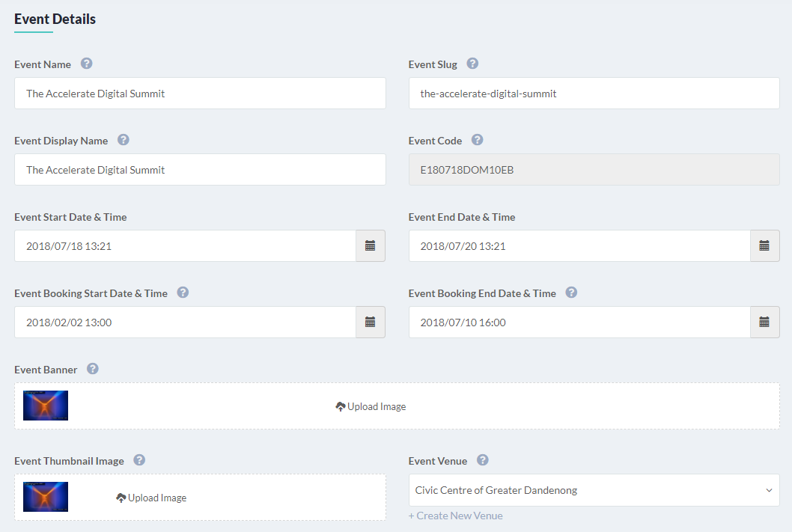
Task: Open calendar for Booking End Date
Action: pos(764,322)
